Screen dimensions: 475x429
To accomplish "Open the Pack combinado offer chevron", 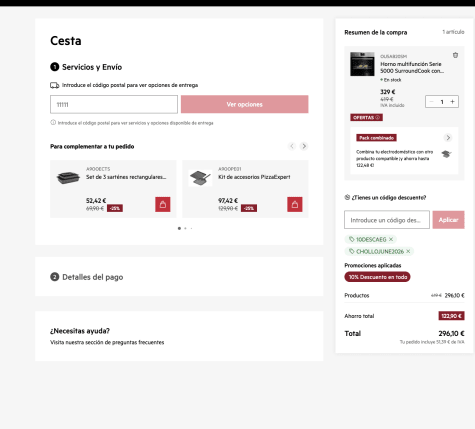I will 448,138.
